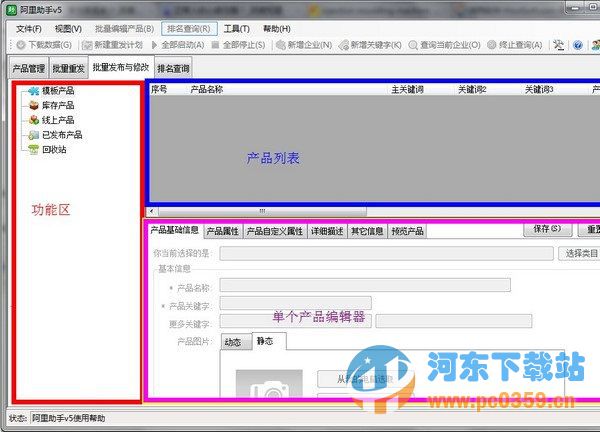Image resolution: width=600 pixels, height=432 pixels.
Task: Click the 序号 column header
Action: pos(159,90)
